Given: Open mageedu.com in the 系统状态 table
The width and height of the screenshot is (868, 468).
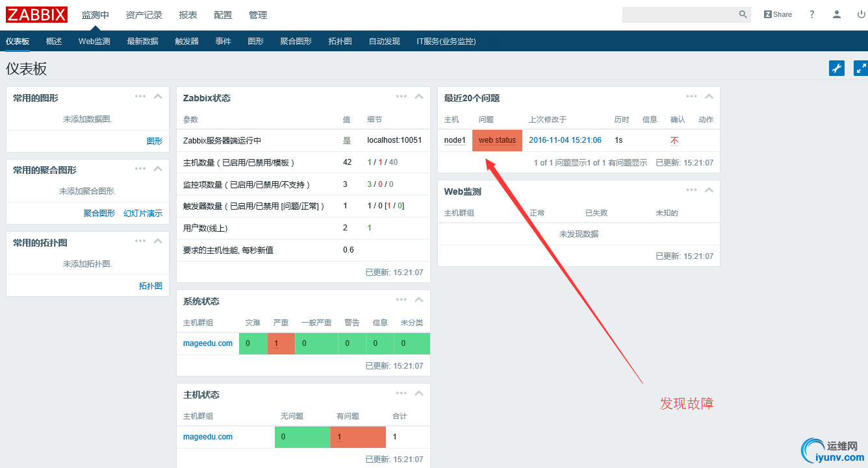Looking at the screenshot, I should click(208, 343).
